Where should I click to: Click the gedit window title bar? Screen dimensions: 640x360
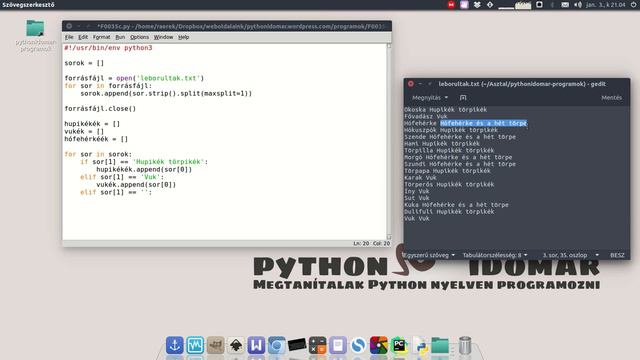pos(517,84)
